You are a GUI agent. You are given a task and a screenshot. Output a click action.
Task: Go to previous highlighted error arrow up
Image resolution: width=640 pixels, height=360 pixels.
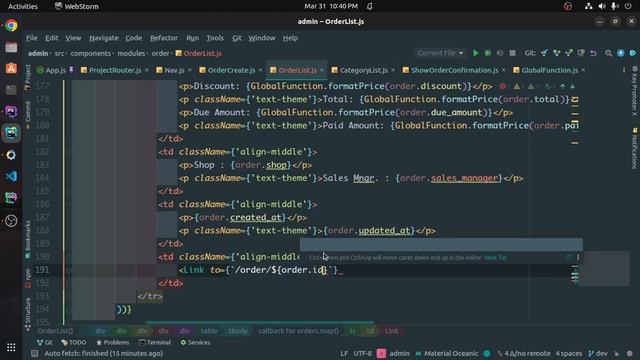562,86
